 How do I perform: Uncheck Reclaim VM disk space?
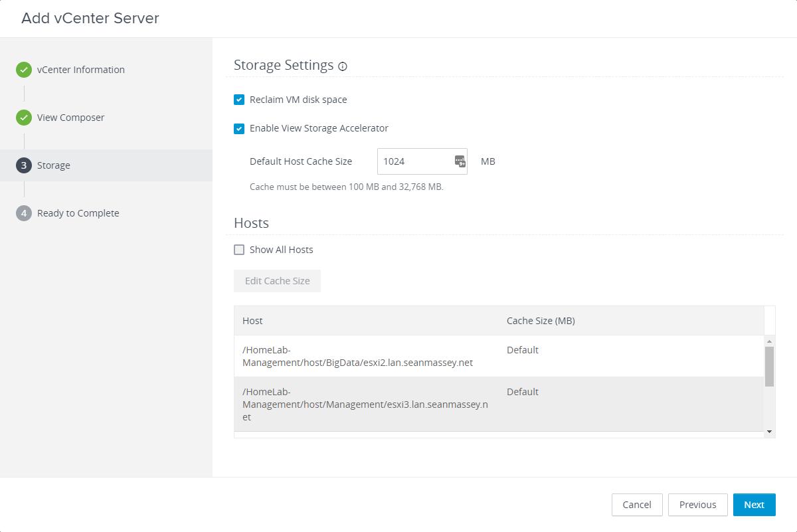click(239, 100)
